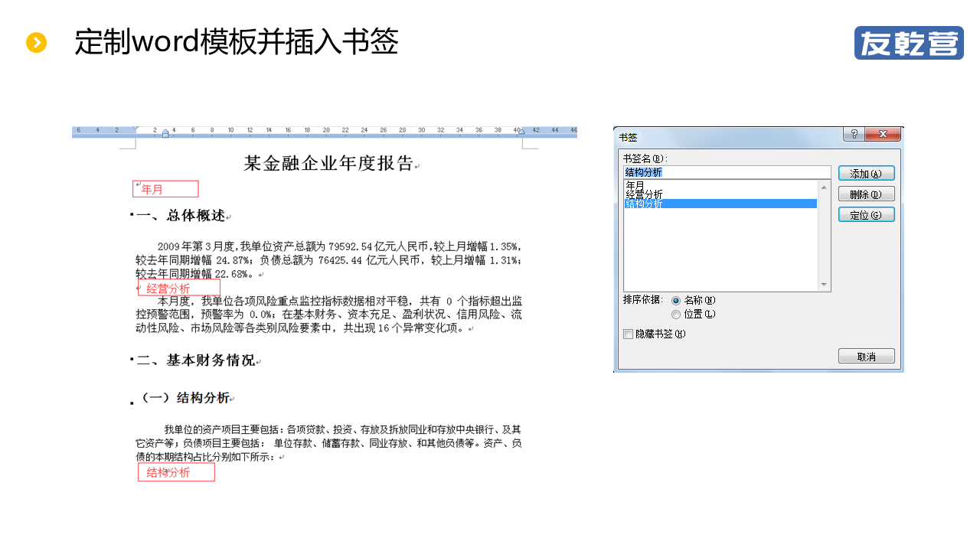The image size is (980, 551).
Task: Click the paragraph starting with 我单位的资产项目
Action: [x=329, y=443]
